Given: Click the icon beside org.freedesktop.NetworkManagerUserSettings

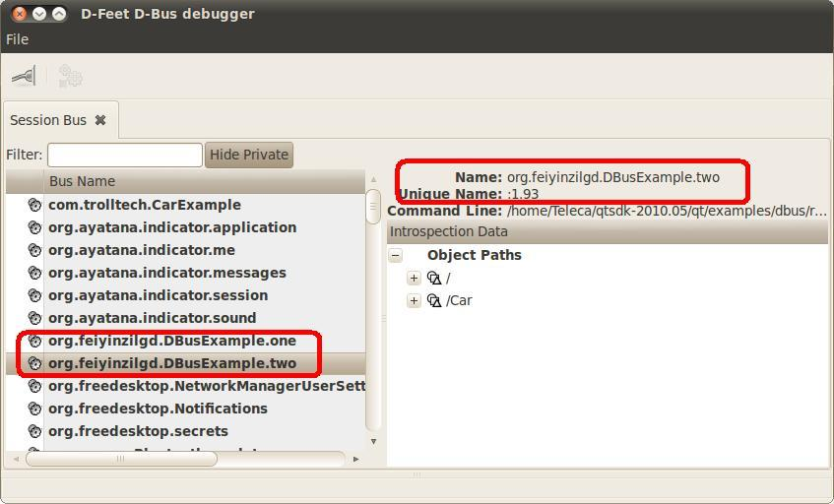Looking at the screenshot, I should tap(34, 386).
